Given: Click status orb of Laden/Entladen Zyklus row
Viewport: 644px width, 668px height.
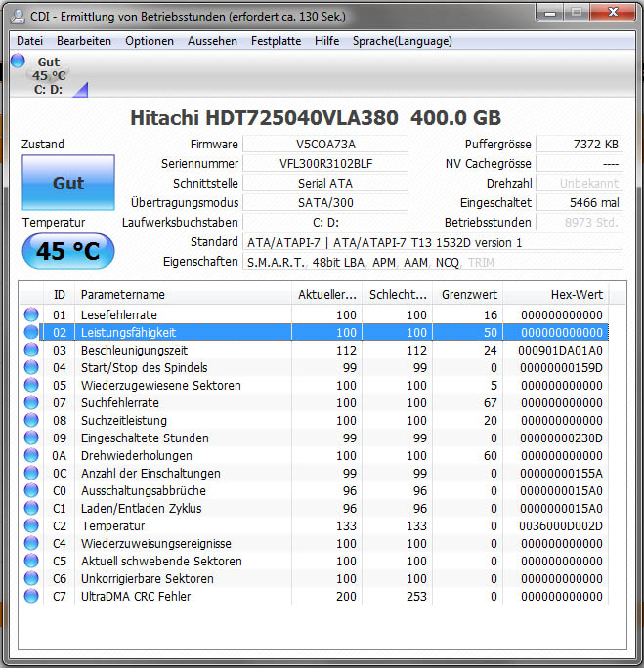Looking at the screenshot, I should pyautogui.click(x=31, y=508).
